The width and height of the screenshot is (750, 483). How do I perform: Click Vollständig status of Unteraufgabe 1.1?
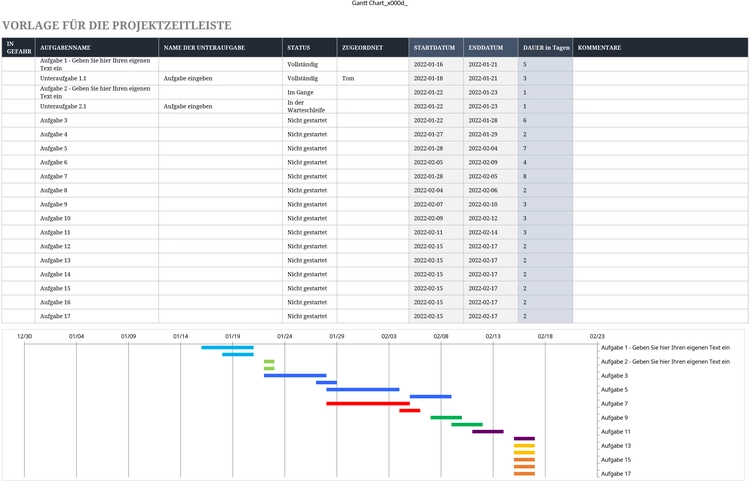[x=309, y=78]
